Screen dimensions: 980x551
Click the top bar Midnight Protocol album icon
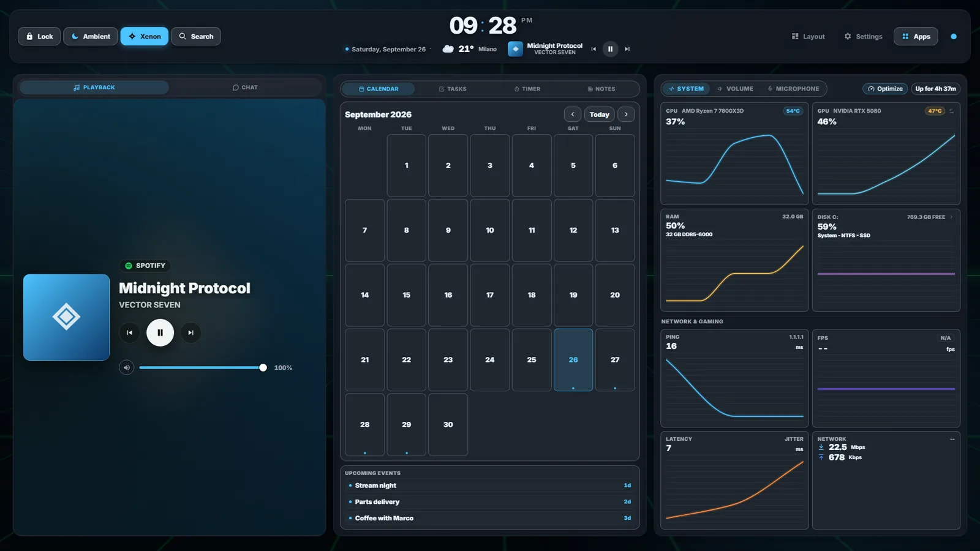(x=516, y=49)
